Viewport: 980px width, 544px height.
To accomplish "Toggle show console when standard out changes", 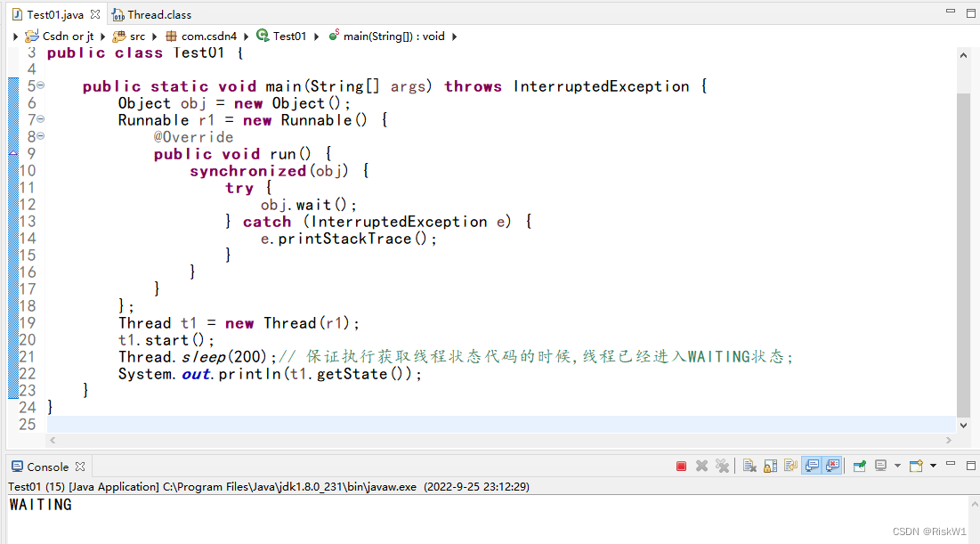I will click(x=812, y=466).
